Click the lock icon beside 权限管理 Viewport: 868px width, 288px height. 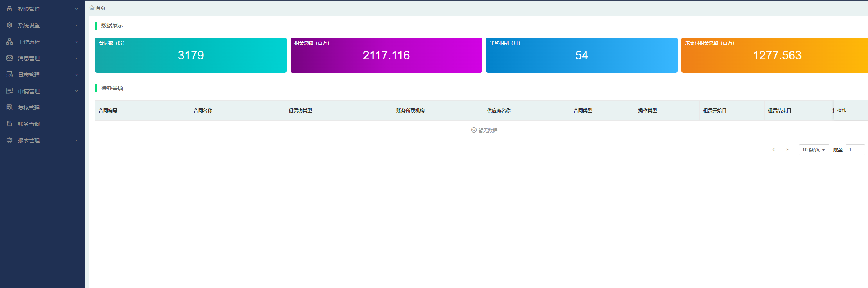pyautogui.click(x=9, y=9)
